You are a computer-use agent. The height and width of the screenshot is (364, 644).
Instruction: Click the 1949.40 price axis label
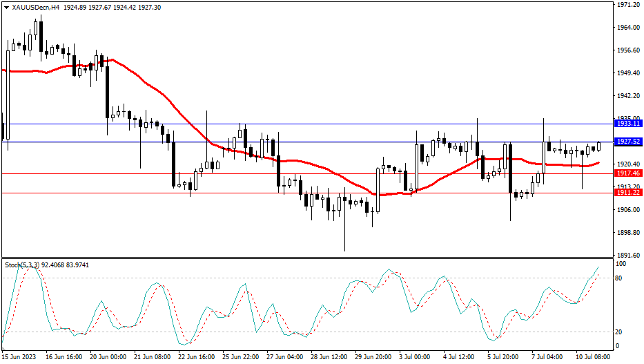[x=628, y=73]
